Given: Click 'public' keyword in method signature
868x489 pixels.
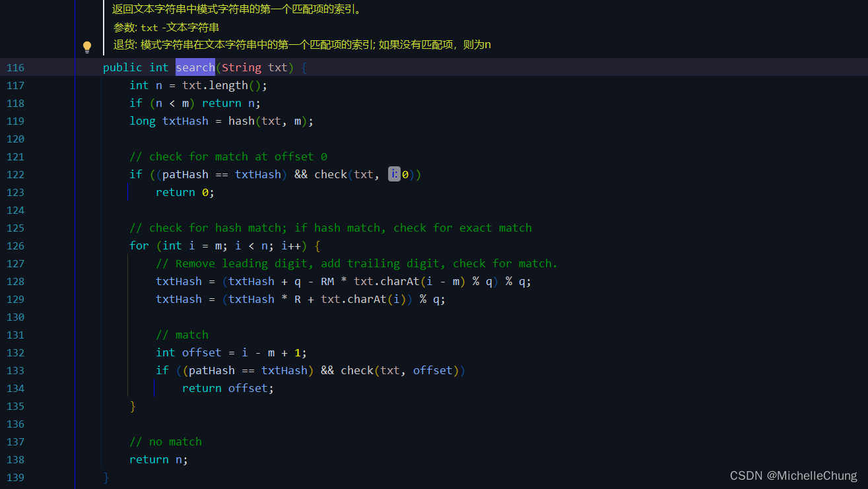Looking at the screenshot, I should (x=123, y=67).
